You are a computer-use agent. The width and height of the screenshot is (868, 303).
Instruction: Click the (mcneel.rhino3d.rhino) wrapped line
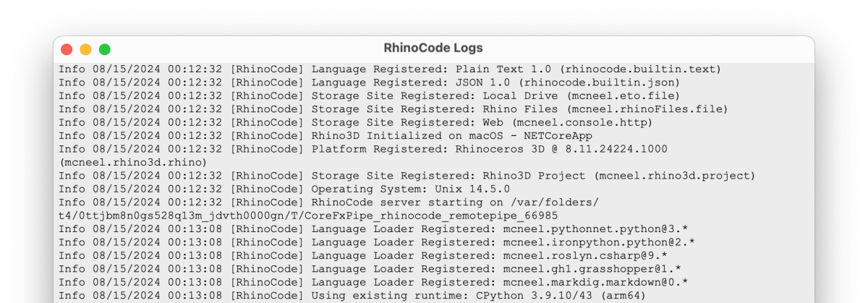[133, 162]
